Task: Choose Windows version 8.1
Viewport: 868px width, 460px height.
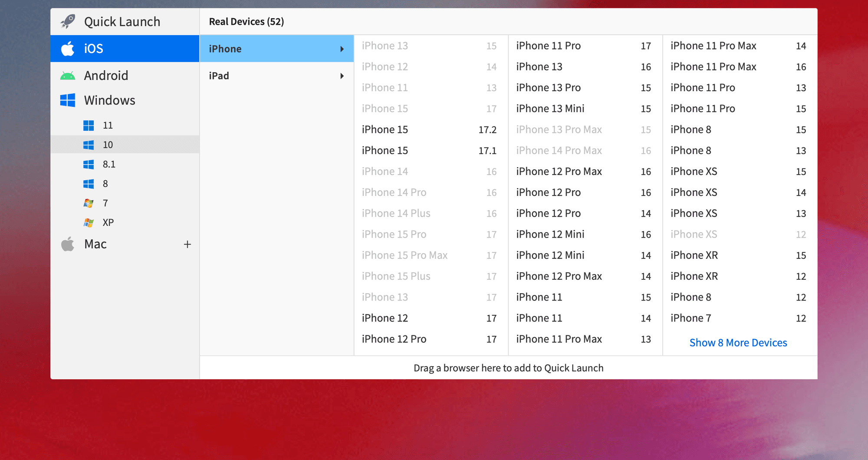Action: click(x=125, y=164)
